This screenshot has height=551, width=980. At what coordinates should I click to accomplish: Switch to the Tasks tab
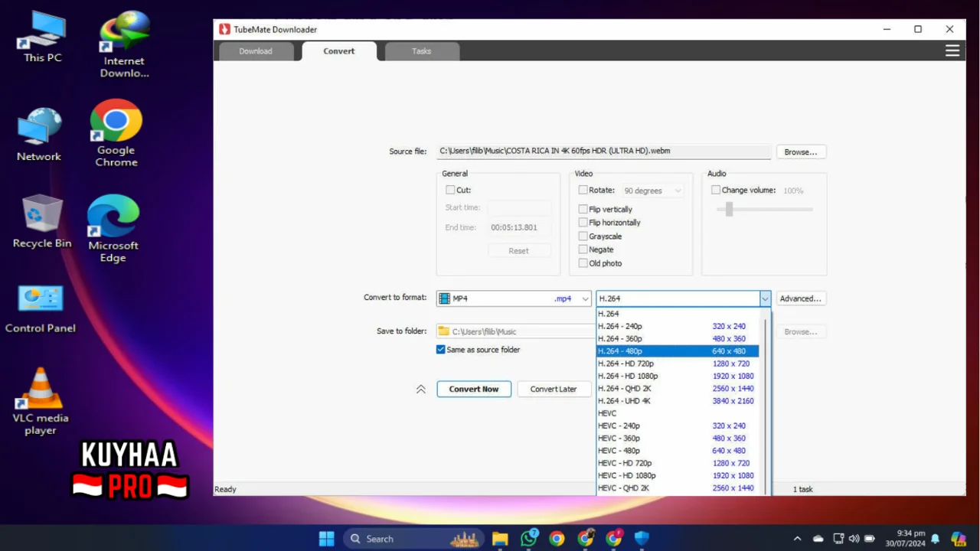click(422, 51)
